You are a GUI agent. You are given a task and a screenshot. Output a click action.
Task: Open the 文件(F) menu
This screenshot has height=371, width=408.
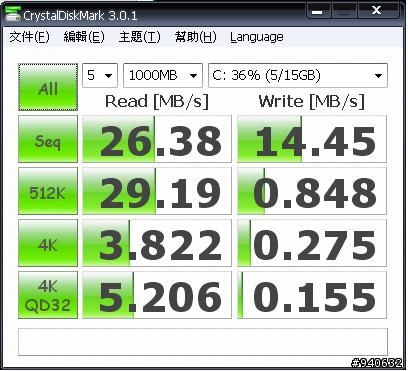[29, 37]
